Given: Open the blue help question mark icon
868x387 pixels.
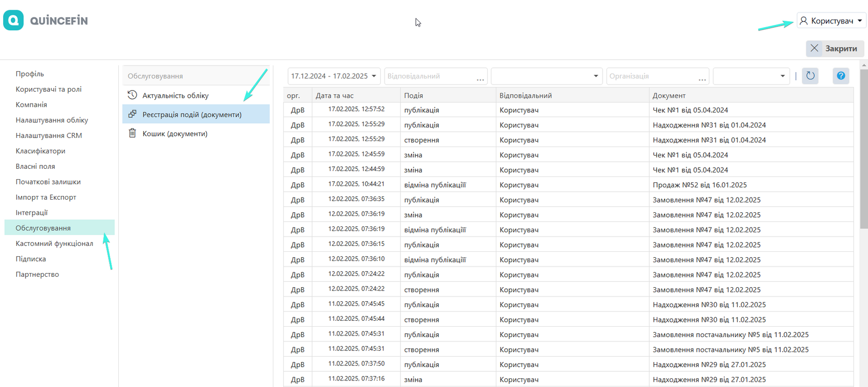Looking at the screenshot, I should [840, 76].
